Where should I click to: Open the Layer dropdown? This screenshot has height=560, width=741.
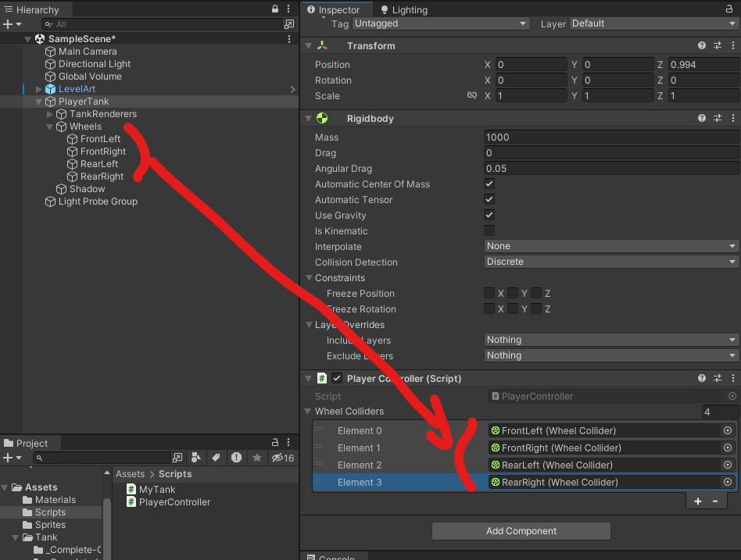coord(654,23)
